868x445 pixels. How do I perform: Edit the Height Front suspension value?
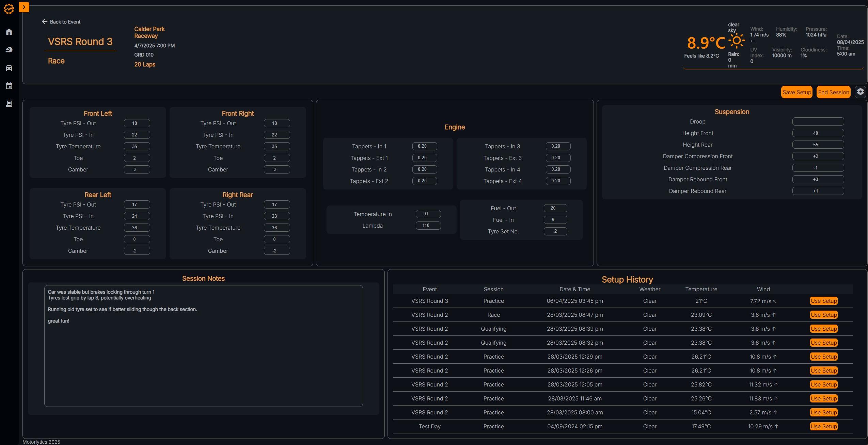pyautogui.click(x=817, y=133)
